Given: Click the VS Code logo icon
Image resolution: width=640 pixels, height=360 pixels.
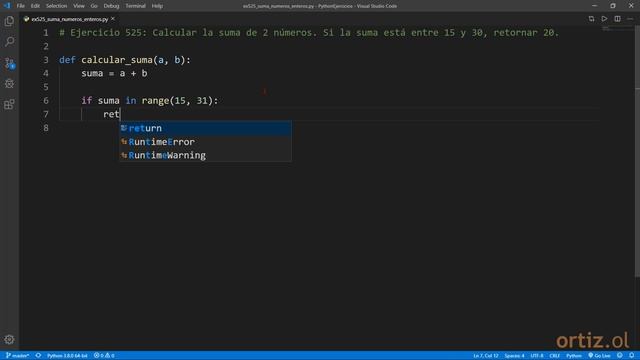Looking at the screenshot, I should tap(7, 6).
